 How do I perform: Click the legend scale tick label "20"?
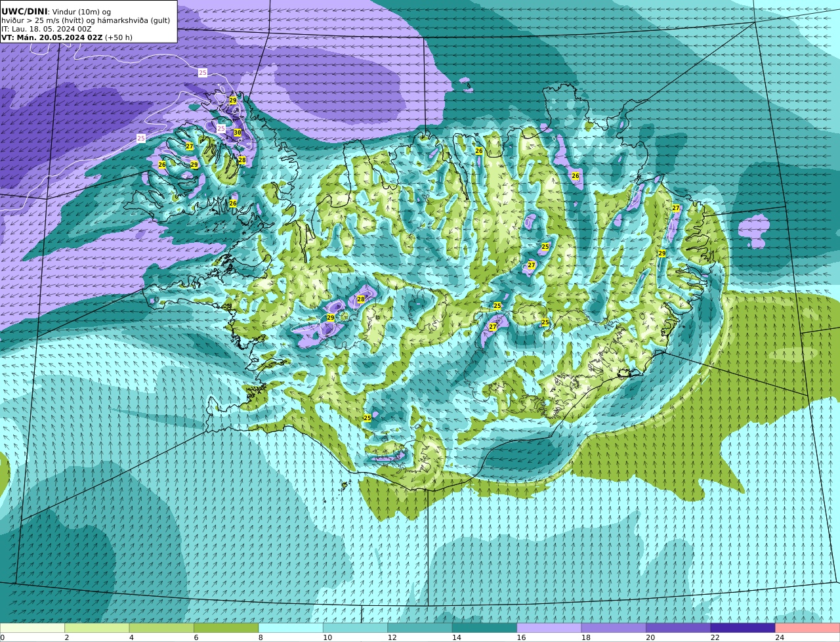pos(650,637)
